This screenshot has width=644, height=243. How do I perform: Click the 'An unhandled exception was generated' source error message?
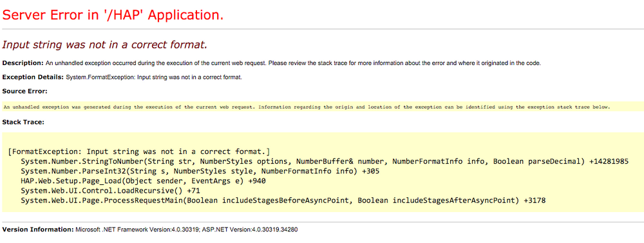307,107
